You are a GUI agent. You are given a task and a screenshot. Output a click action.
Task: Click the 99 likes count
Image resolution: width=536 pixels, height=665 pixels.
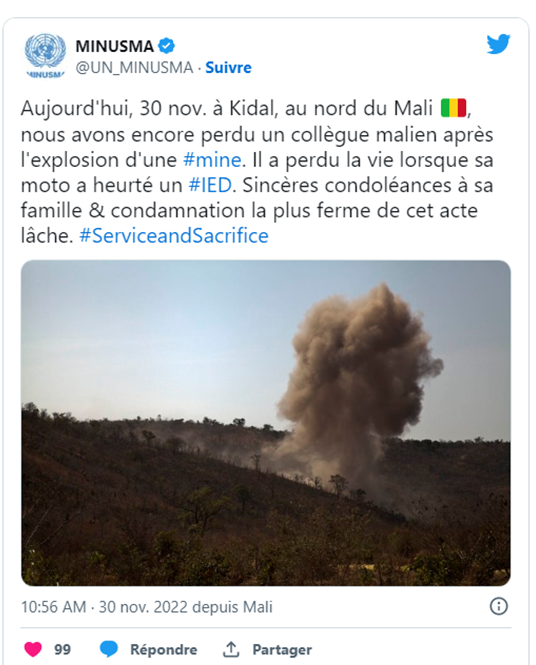[x=62, y=649]
